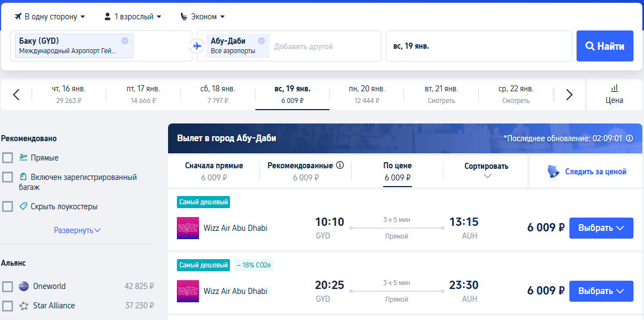This screenshot has height=320, width=644.
Task: Click the swap airports plane icon
Action: pyautogui.click(x=197, y=46)
